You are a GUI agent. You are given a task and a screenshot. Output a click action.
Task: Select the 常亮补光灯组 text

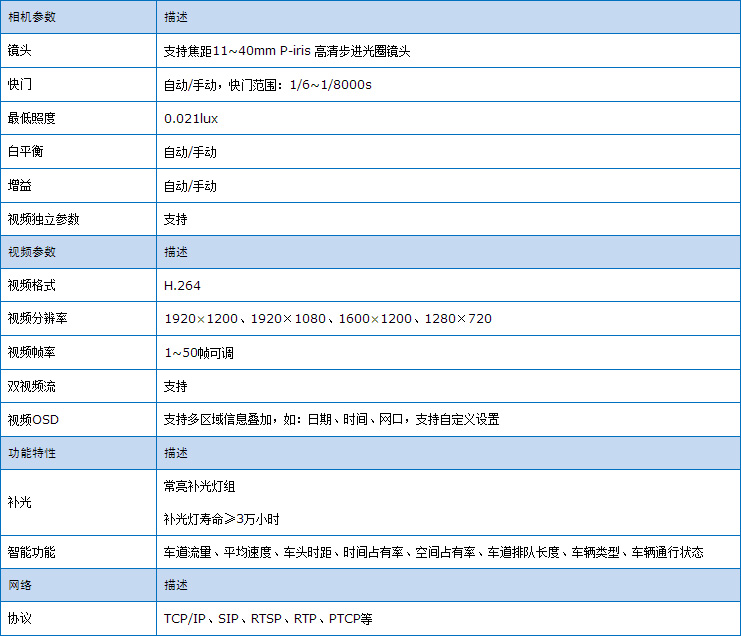pyautogui.click(x=199, y=486)
